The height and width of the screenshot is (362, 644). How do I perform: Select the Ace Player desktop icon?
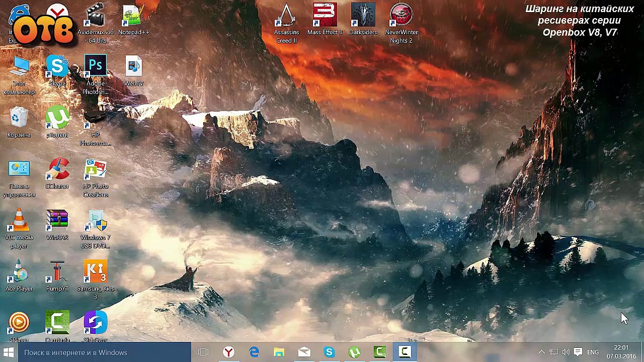pos(19,277)
